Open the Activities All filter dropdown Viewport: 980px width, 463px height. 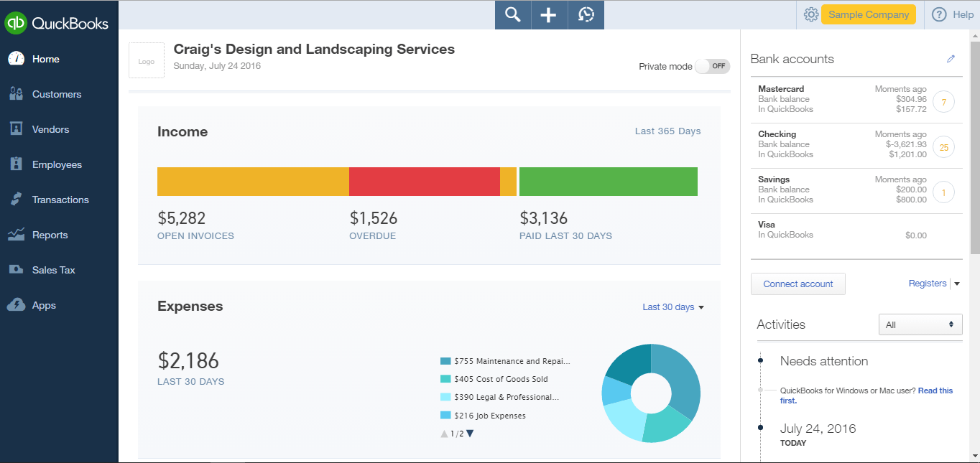point(920,324)
